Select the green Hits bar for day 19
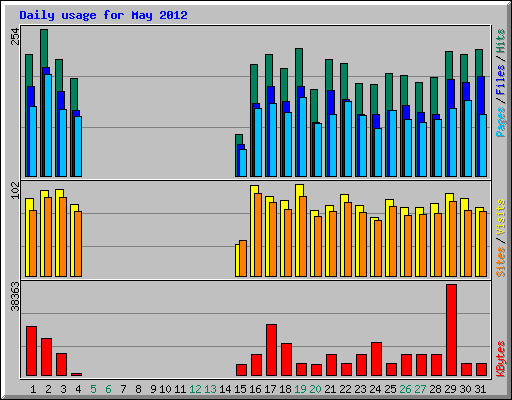The image size is (512, 400). [299, 68]
